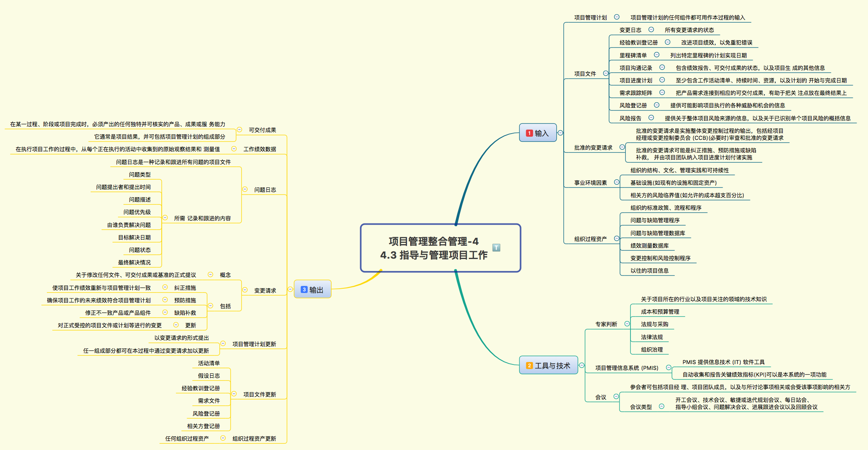868x450 pixels.
Task: Click the blue priority 3 marker on 输出
Action: click(304, 289)
